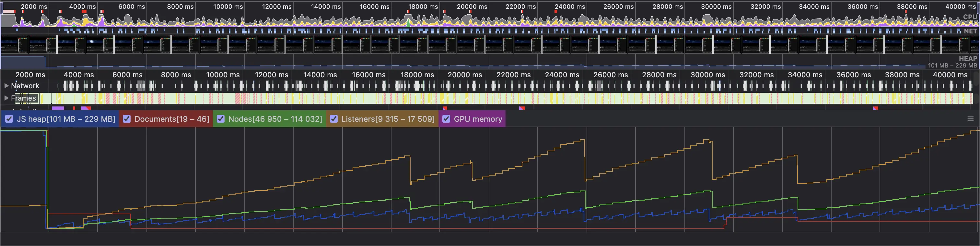The width and height of the screenshot is (980, 246).
Task: Click red long-task marker near 24000 ms
Action: tap(556, 12)
